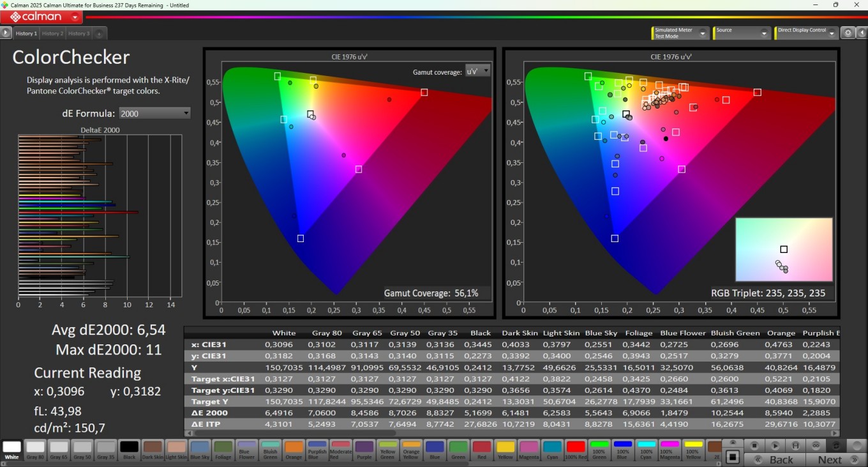Select the Blue Flower patch

246,450
